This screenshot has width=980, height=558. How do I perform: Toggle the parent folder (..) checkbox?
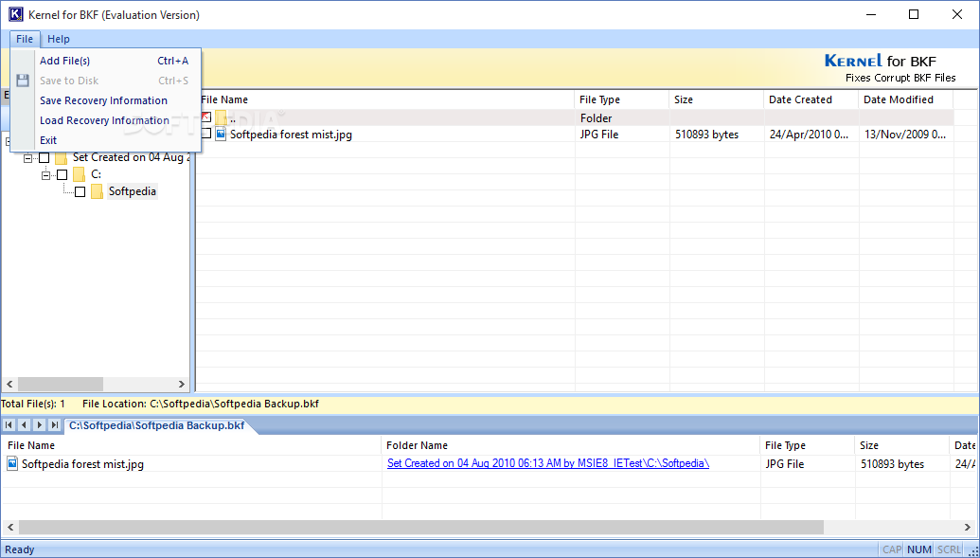coord(205,117)
